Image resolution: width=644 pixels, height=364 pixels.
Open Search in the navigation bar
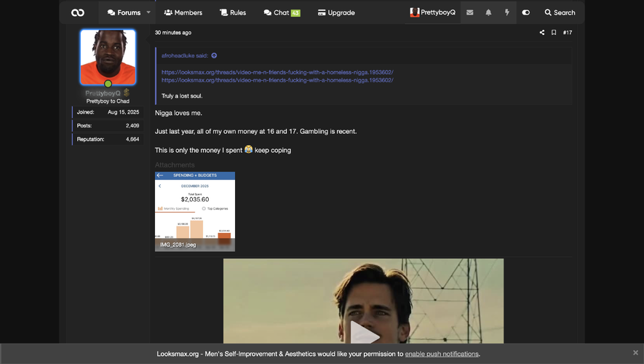coord(560,12)
